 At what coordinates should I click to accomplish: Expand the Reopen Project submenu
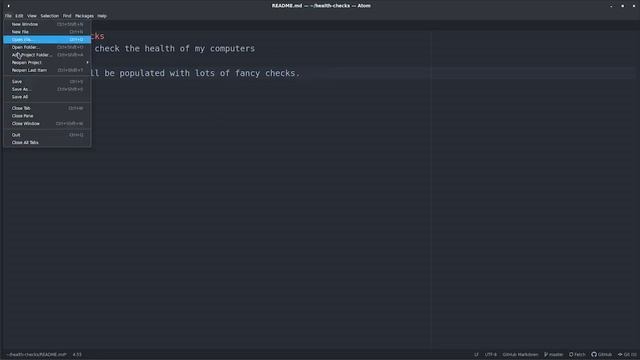[47, 62]
